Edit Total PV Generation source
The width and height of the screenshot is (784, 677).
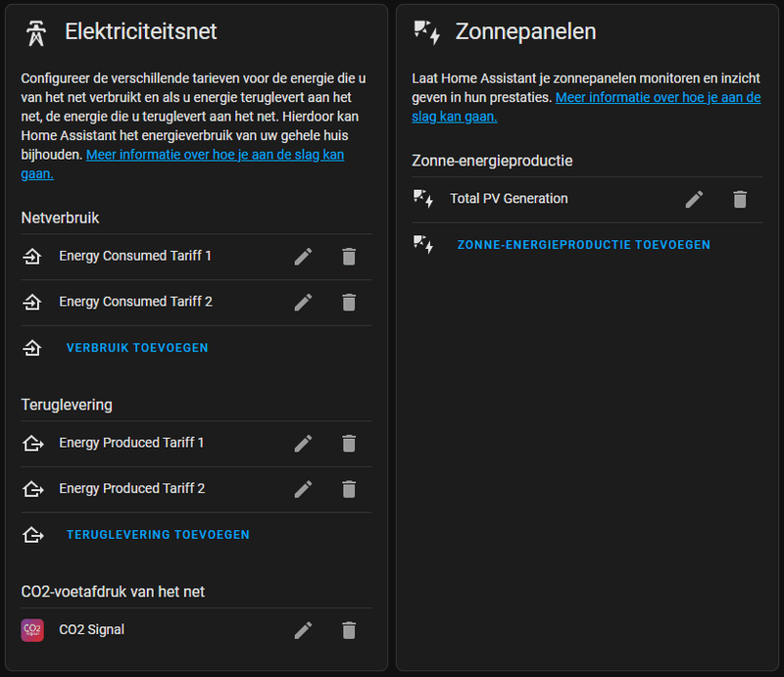(x=694, y=199)
